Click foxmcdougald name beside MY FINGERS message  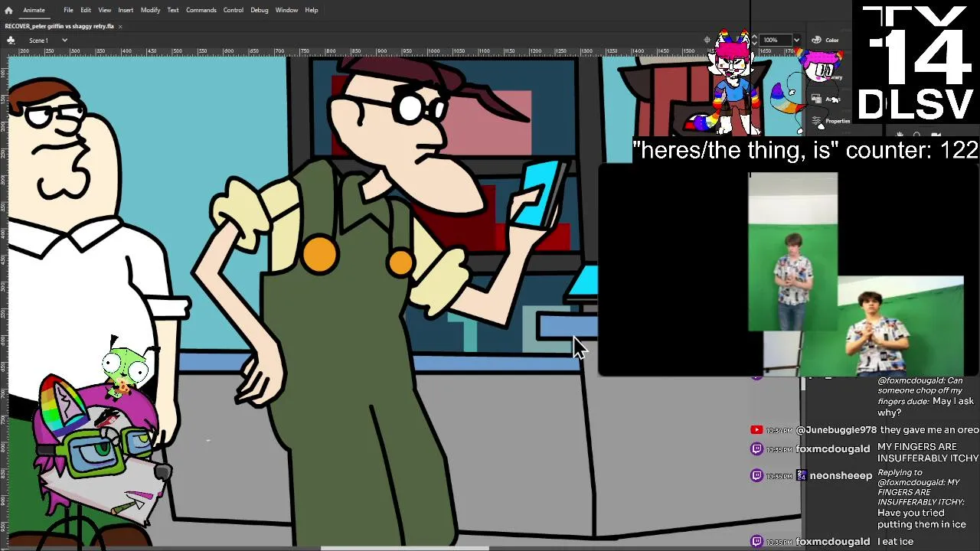click(833, 449)
